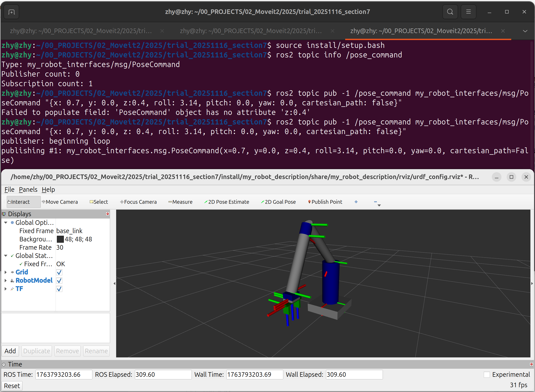Uncheck the RobotModel display checkbox
Viewport: 535px width, 392px height.
(x=59, y=281)
